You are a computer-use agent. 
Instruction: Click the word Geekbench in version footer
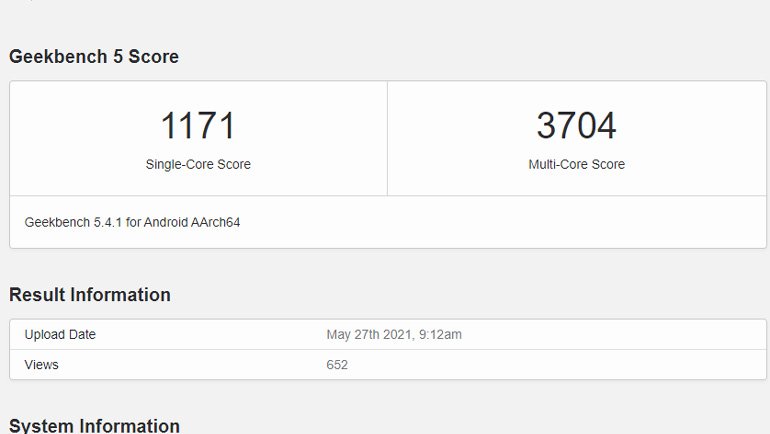(x=55, y=222)
